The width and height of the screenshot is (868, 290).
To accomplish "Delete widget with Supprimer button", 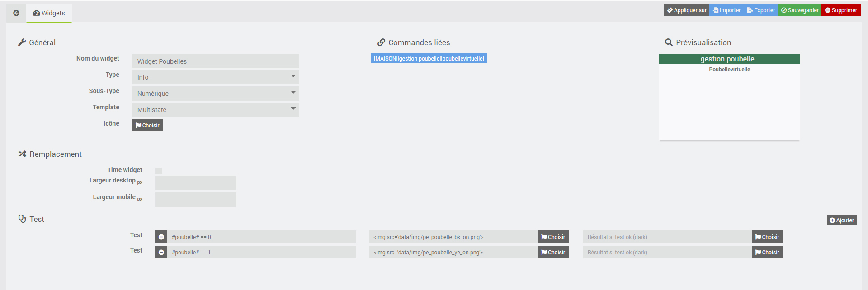I will pyautogui.click(x=841, y=10).
